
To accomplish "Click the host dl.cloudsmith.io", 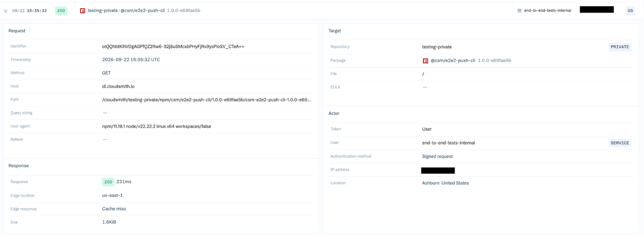I will 118,86.
